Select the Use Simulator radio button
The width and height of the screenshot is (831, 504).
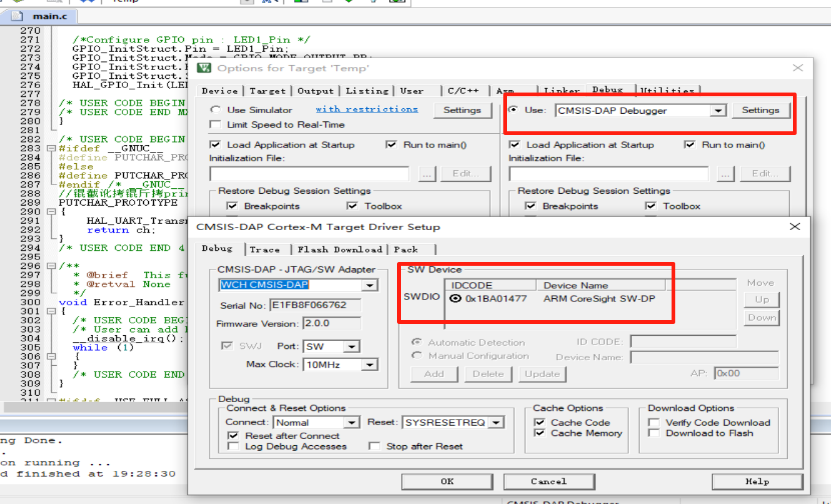point(216,110)
